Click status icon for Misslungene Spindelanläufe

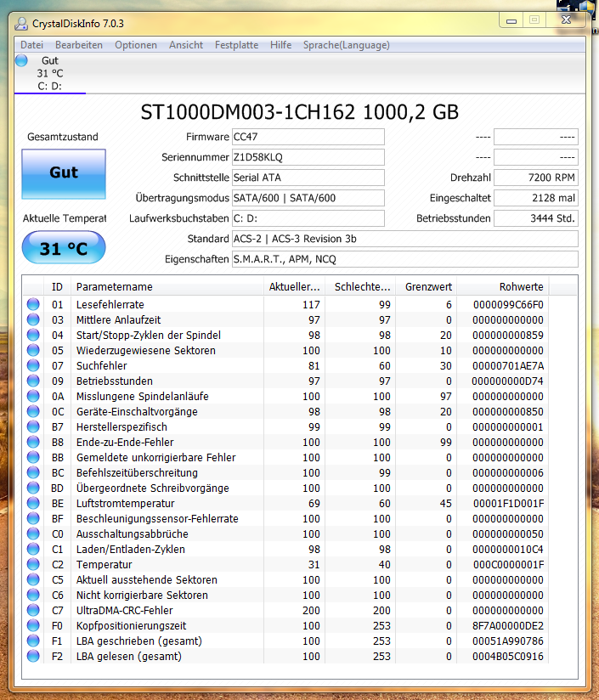[33, 396]
